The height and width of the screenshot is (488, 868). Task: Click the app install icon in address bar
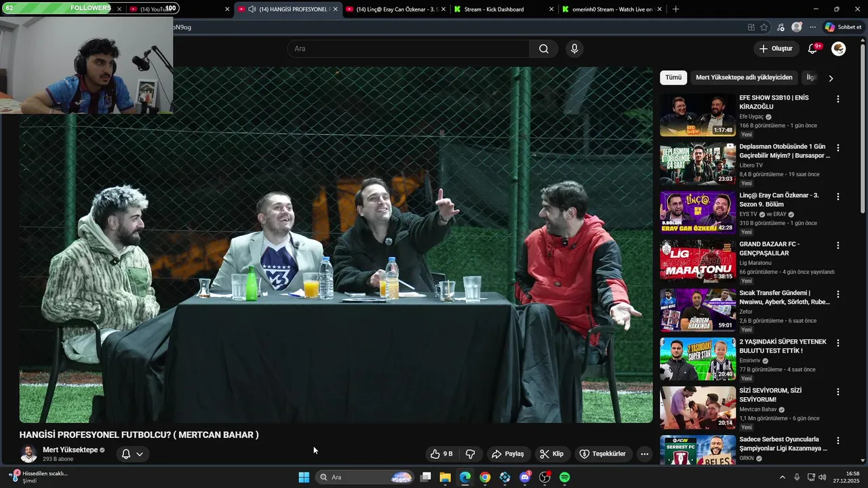coord(751,27)
